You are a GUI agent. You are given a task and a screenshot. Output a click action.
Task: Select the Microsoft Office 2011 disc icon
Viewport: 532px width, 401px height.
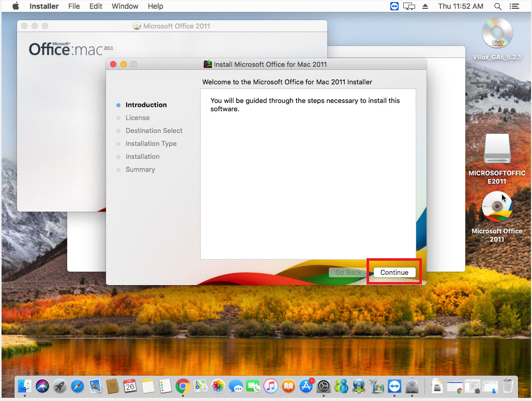[497, 207]
